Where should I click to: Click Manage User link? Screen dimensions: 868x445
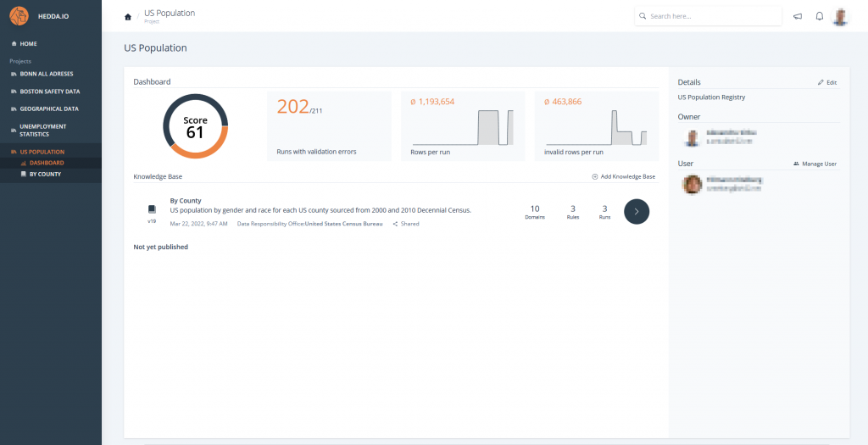point(815,163)
